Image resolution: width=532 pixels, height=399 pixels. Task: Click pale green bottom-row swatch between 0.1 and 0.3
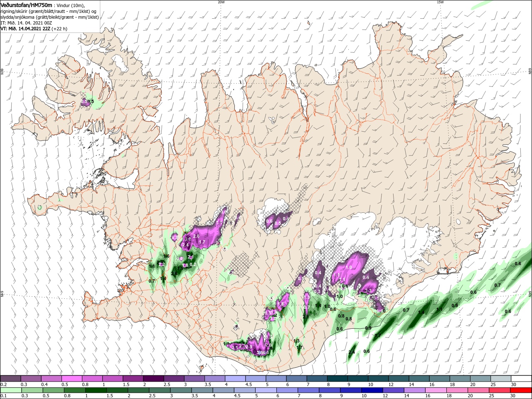(10, 389)
